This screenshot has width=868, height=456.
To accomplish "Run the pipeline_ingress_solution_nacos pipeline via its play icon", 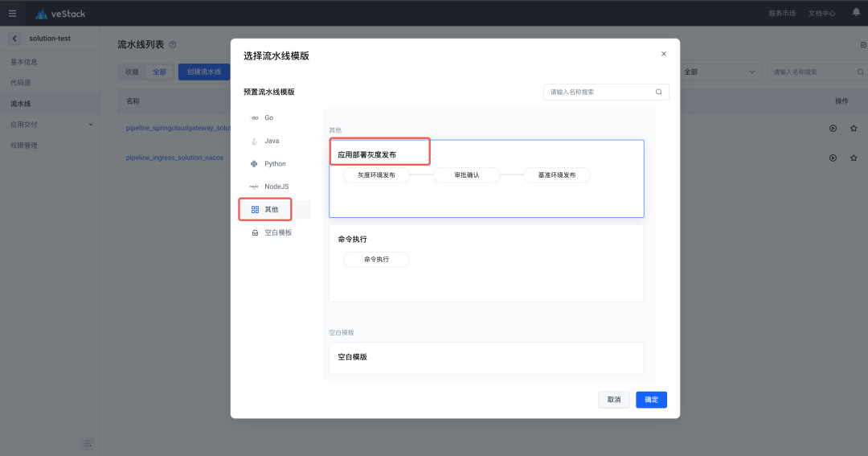I will coord(833,158).
